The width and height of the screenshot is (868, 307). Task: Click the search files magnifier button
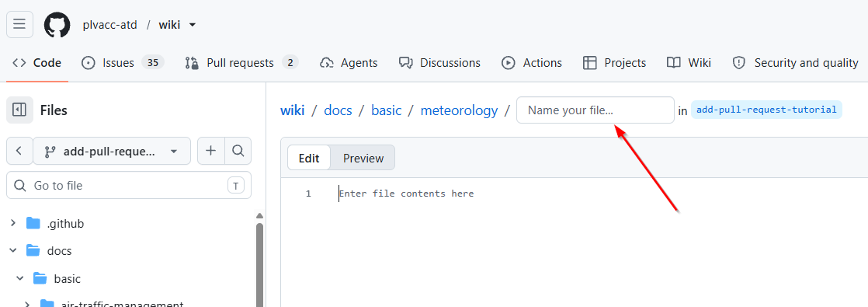tap(238, 151)
